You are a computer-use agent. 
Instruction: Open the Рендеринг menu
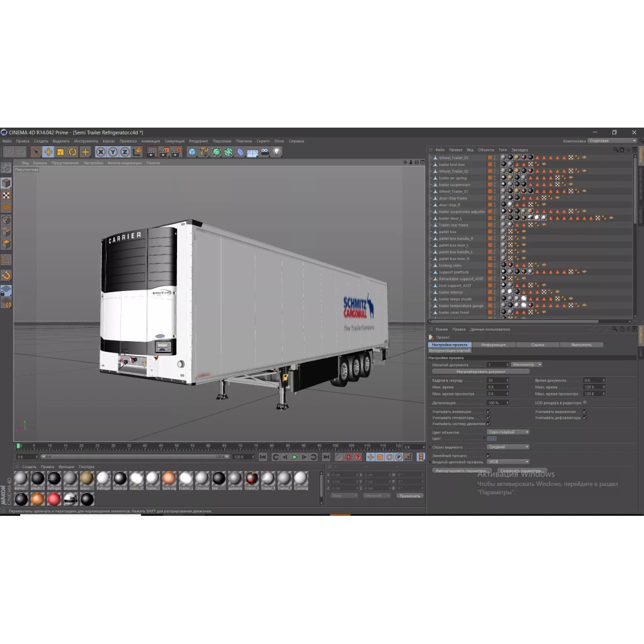point(199,141)
